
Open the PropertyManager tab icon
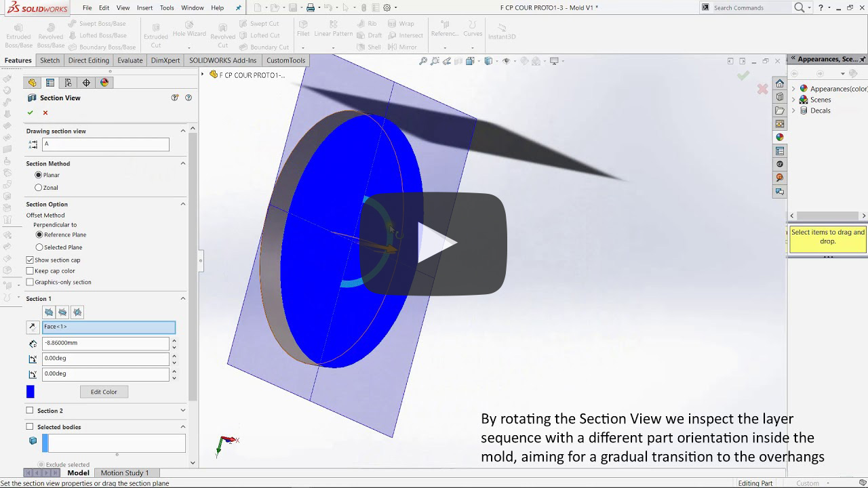50,83
